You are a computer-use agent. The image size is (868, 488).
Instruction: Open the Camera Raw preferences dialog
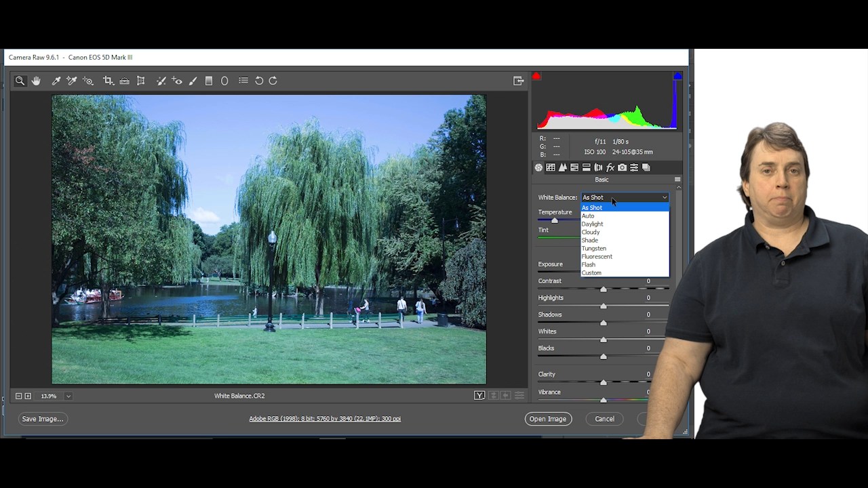click(243, 81)
